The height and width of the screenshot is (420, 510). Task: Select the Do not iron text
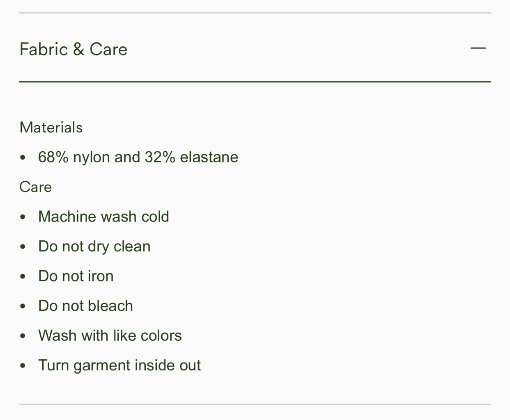[x=76, y=276]
